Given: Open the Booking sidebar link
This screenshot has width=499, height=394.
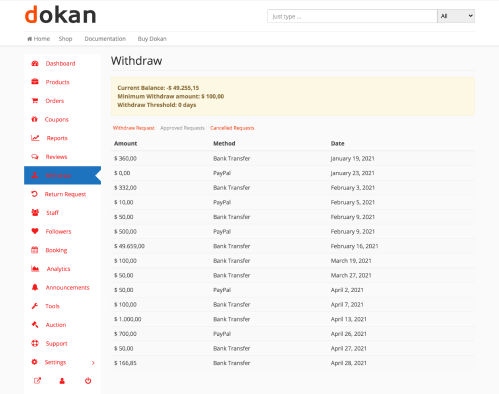Looking at the screenshot, I should click(x=56, y=250).
